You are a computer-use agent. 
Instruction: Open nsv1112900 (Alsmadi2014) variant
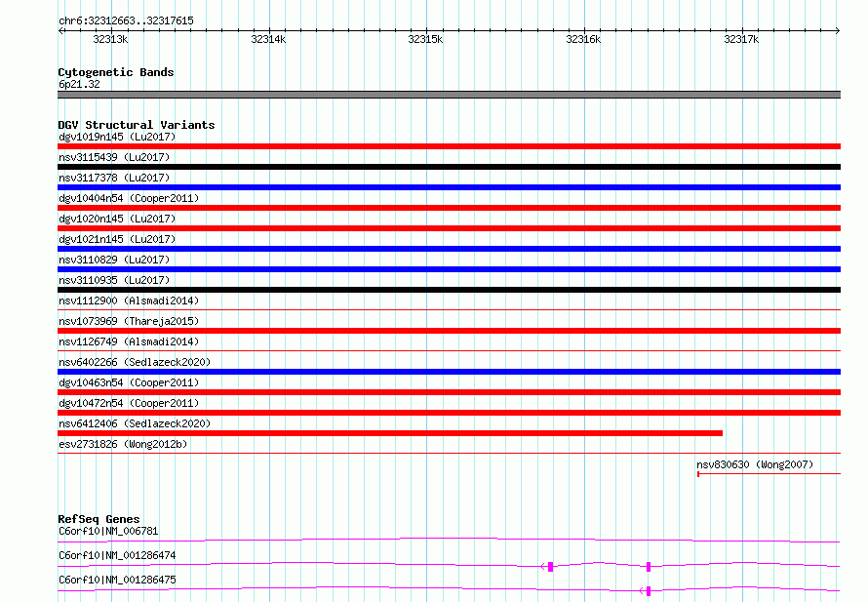129,301
